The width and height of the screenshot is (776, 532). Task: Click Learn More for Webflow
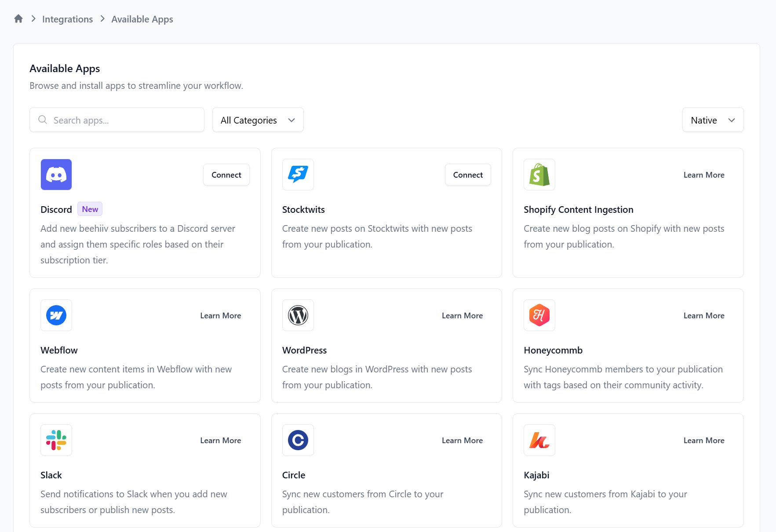click(x=220, y=315)
